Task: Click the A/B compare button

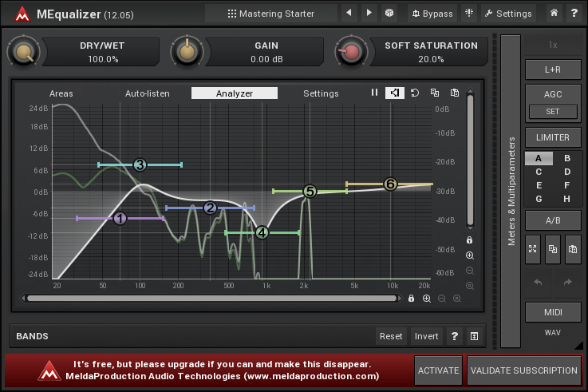Action: coord(553,220)
